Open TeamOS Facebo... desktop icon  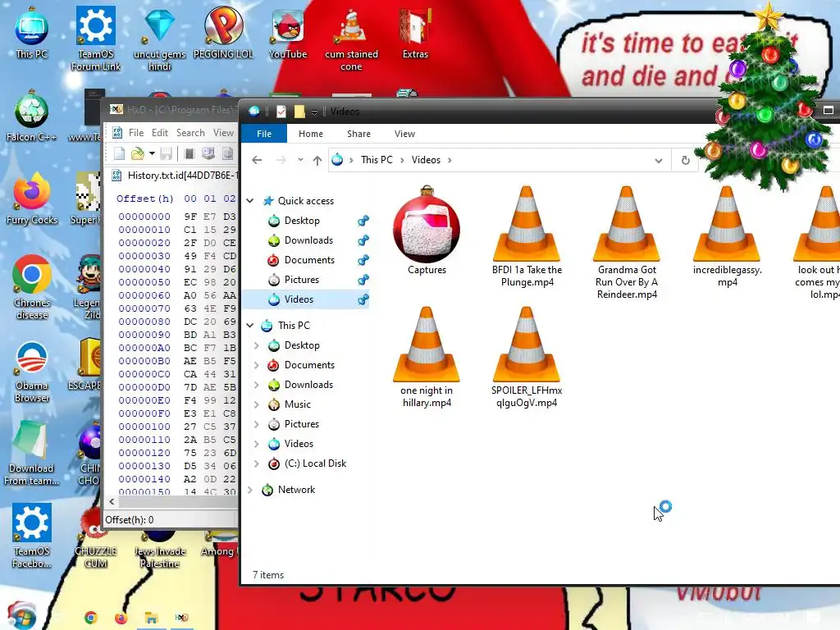pos(32,536)
